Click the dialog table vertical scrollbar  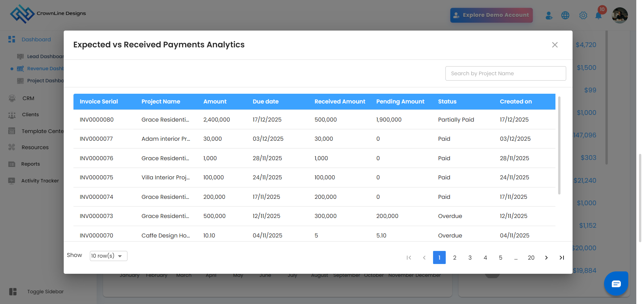(559, 145)
